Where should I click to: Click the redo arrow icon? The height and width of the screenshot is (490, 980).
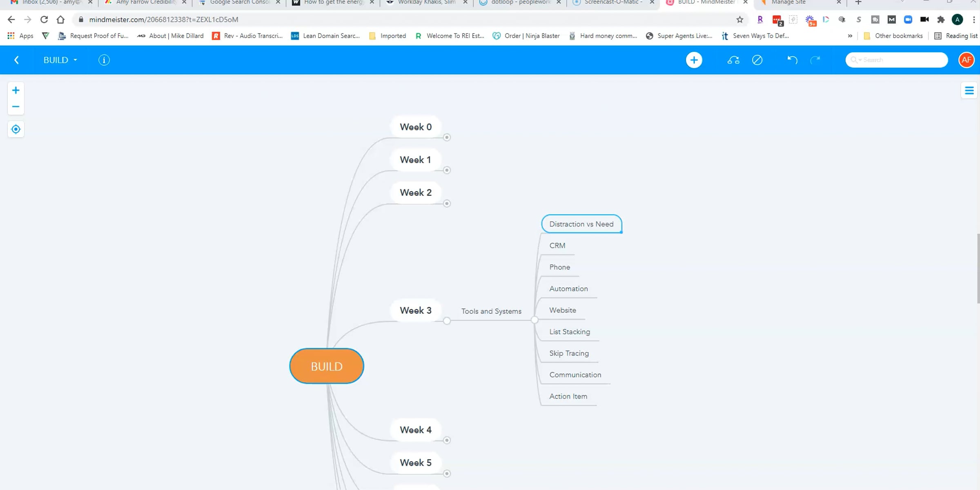[x=815, y=60]
